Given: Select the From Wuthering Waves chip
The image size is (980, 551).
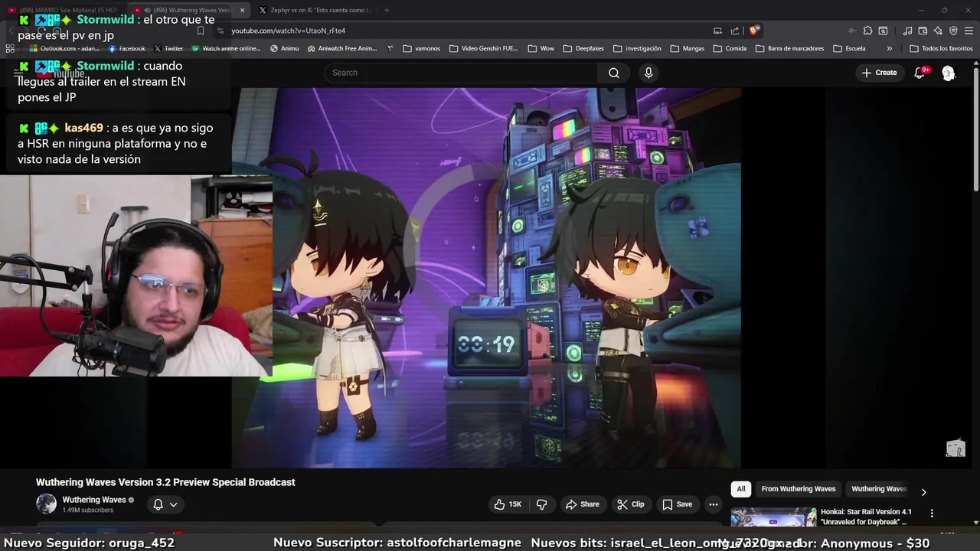Looking at the screenshot, I should (798, 489).
